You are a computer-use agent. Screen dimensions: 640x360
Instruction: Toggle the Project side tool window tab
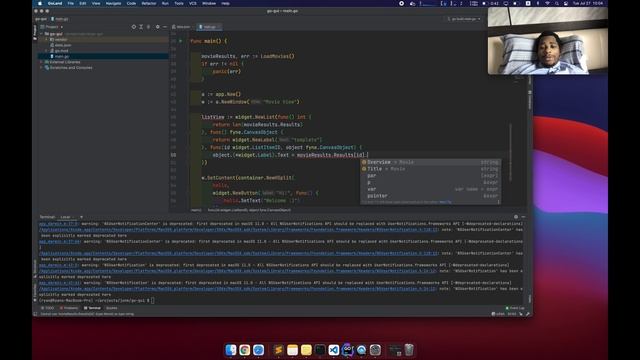[x=35, y=32]
